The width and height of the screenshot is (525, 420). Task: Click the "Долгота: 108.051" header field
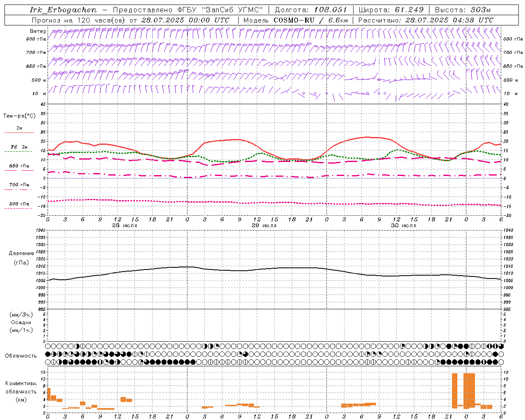tap(311, 10)
